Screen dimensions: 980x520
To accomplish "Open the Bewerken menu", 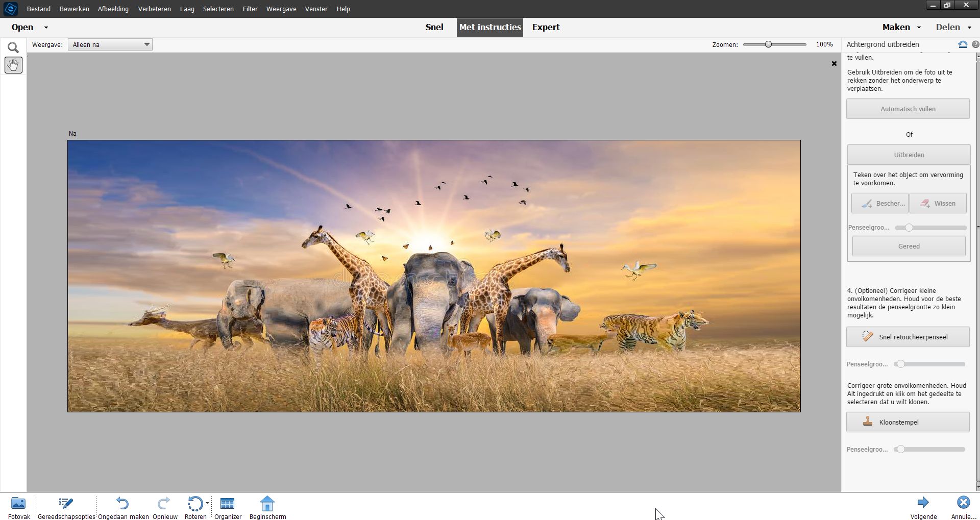I will click(75, 9).
